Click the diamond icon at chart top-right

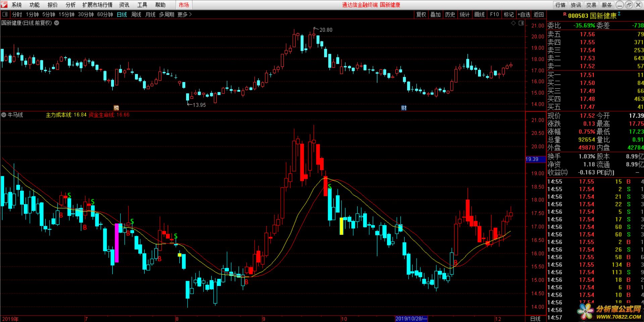(513, 23)
